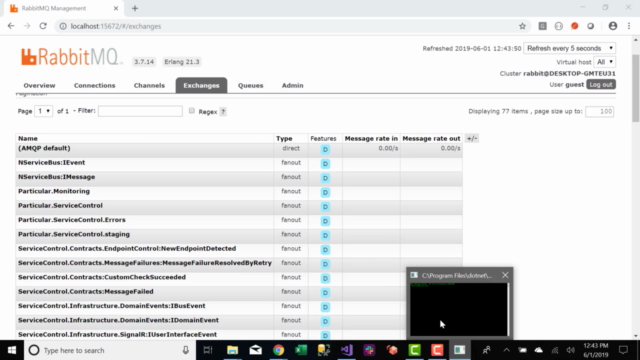Sort by the Name column header

tap(28, 138)
